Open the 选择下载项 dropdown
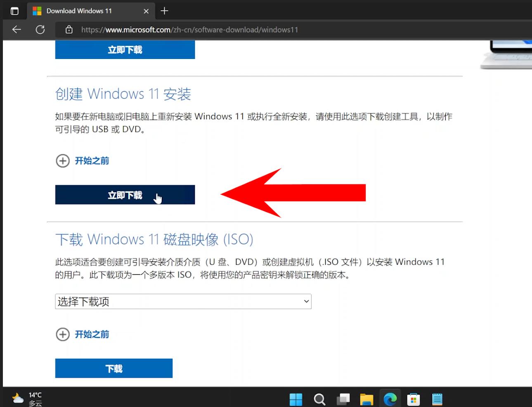The image size is (532, 407). pyautogui.click(x=183, y=301)
